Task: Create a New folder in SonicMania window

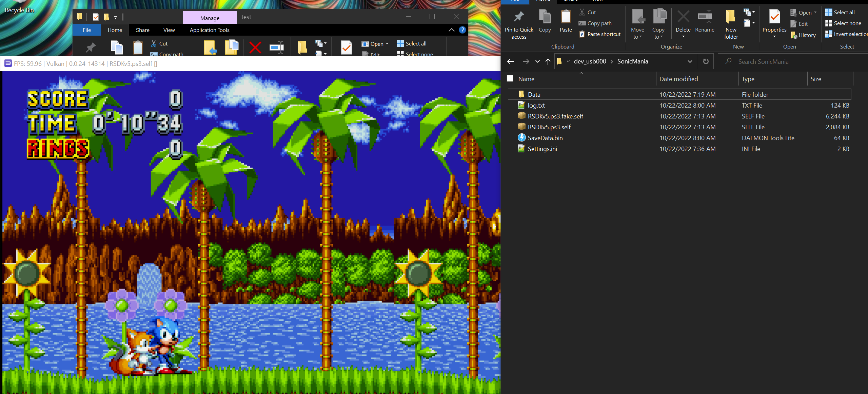Action: [x=731, y=24]
